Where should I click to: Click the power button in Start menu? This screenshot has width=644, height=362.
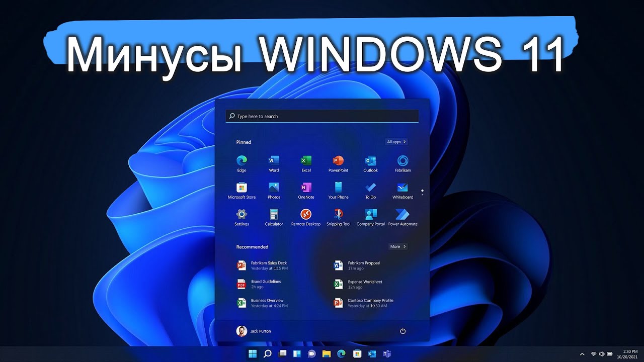tap(403, 331)
